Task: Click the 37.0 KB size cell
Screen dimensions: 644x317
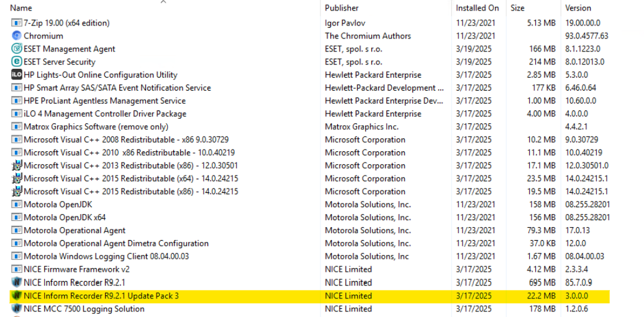Action: pyautogui.click(x=543, y=244)
